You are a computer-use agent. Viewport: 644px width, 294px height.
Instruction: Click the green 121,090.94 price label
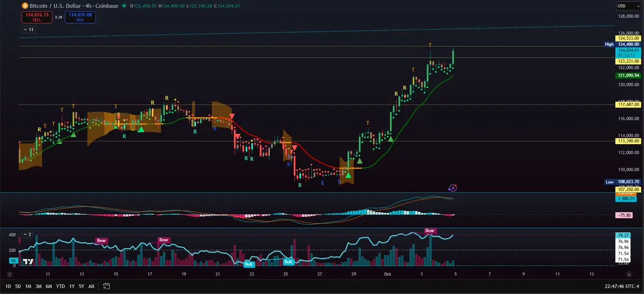pyautogui.click(x=628, y=76)
